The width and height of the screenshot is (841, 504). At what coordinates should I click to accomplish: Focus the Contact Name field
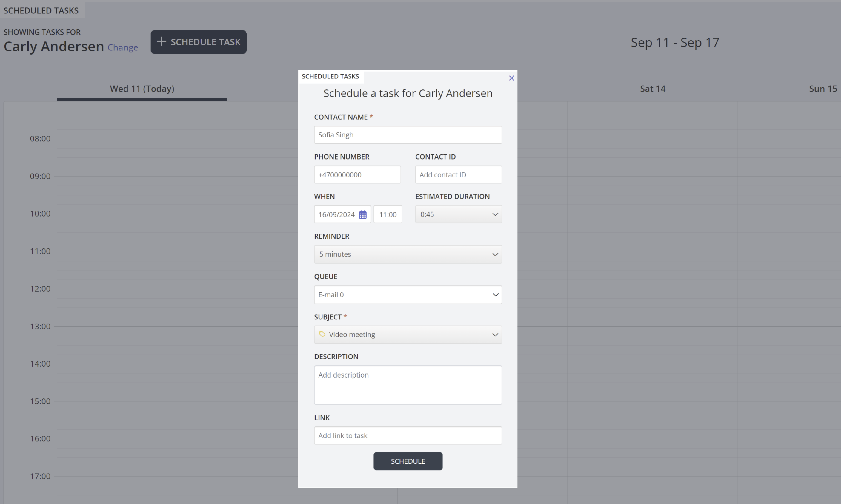click(x=408, y=135)
